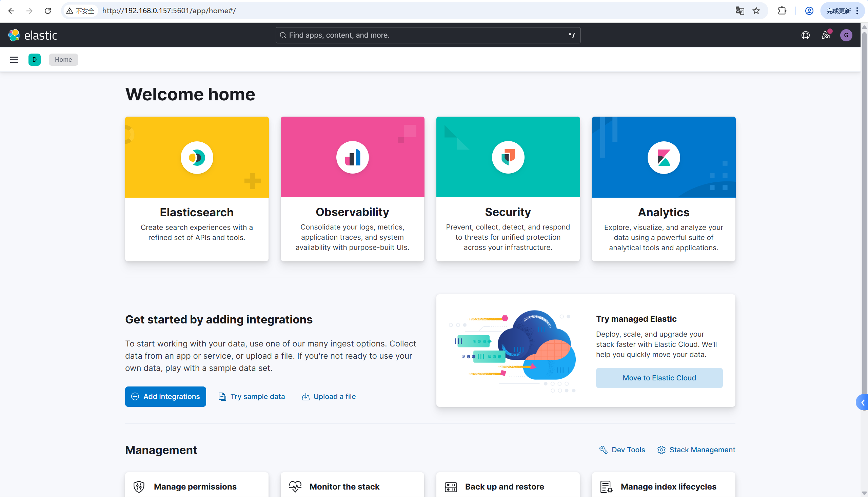Click the elastic logo in the header
This screenshot has height=497, width=868.
pyautogui.click(x=33, y=35)
